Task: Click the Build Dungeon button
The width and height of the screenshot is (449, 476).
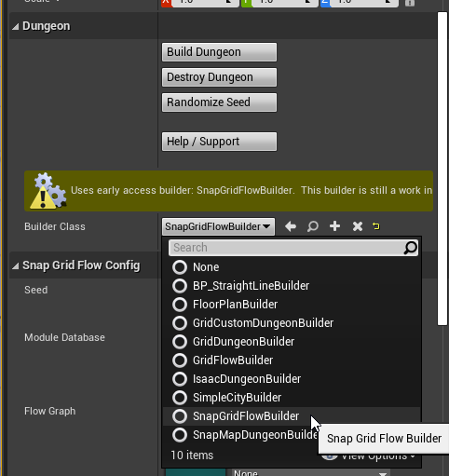Action: point(219,52)
